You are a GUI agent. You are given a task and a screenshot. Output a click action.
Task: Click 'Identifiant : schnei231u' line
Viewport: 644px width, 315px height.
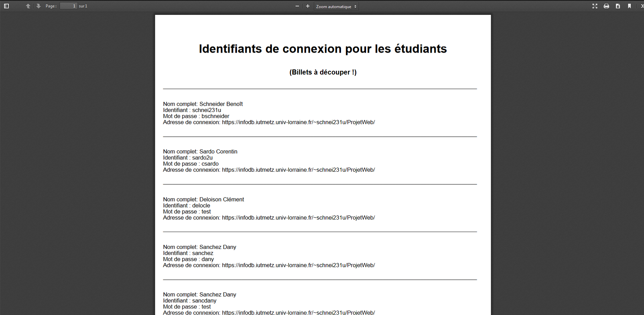coord(192,110)
